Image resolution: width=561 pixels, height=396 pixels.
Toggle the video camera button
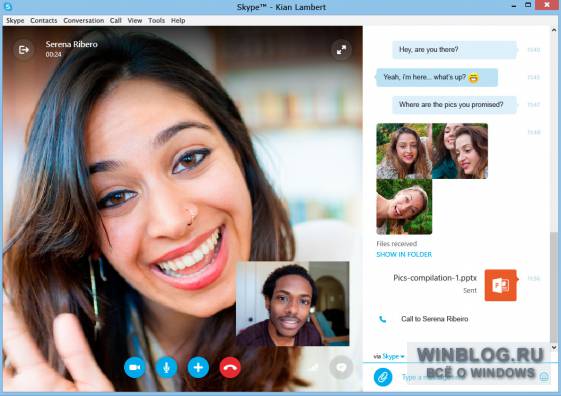click(x=135, y=367)
